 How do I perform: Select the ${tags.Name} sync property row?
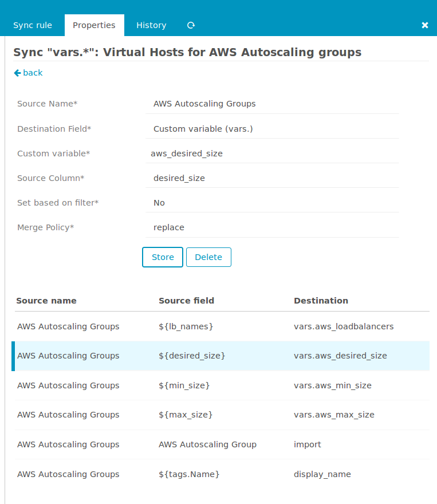(222, 474)
